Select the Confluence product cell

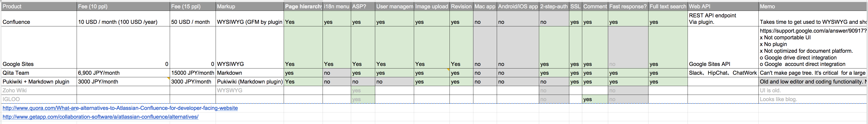click(x=39, y=19)
